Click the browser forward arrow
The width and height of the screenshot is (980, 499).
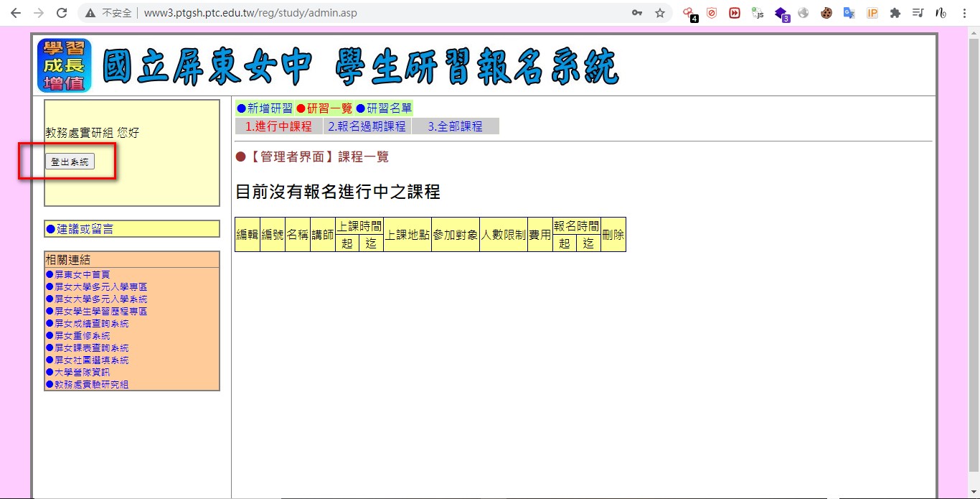39,13
